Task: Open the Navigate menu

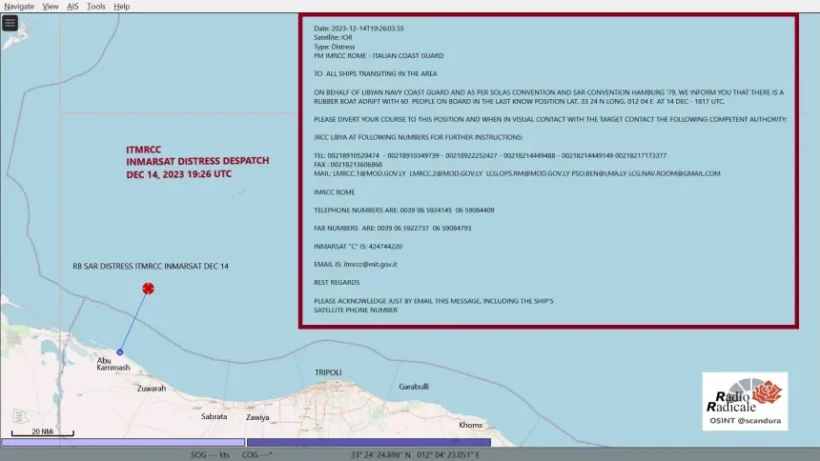Action: (x=19, y=6)
